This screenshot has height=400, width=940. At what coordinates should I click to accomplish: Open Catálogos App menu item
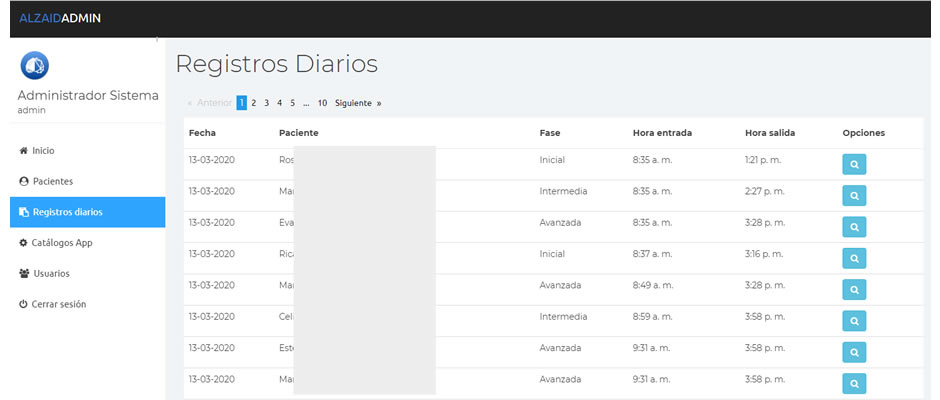pyautogui.click(x=62, y=243)
